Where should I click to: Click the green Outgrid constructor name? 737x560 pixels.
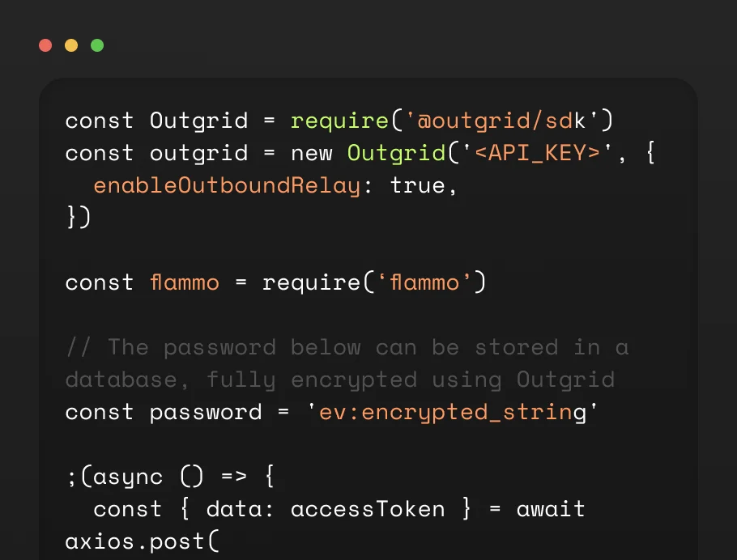(x=395, y=153)
